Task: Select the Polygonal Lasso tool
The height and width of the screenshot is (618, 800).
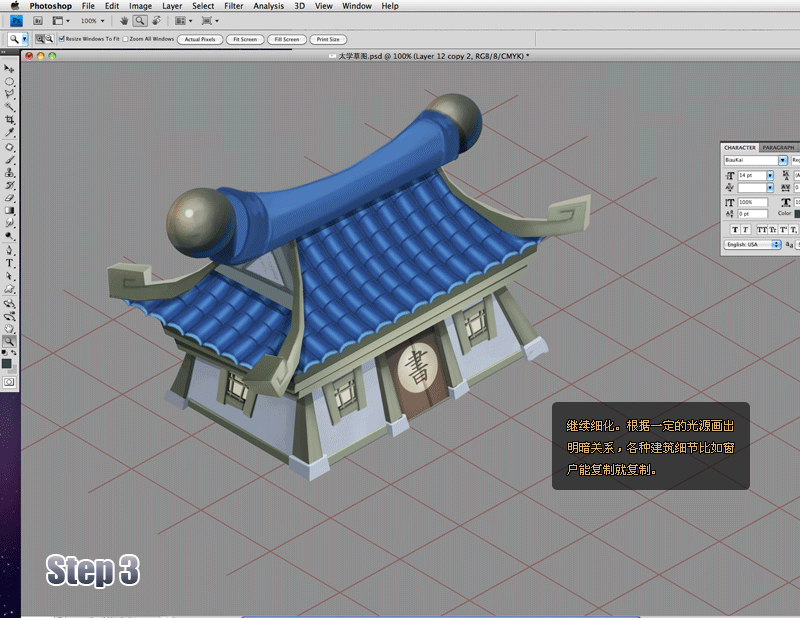Action: [x=9, y=94]
